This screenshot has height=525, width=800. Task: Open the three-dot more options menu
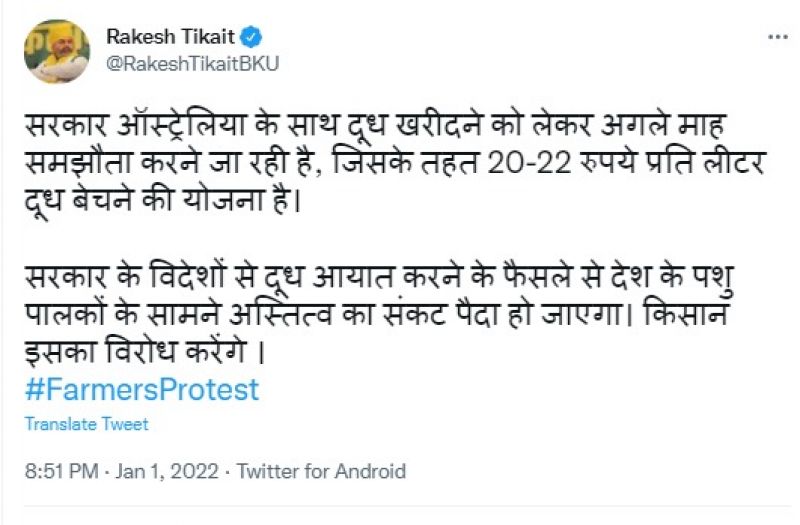coord(777,37)
